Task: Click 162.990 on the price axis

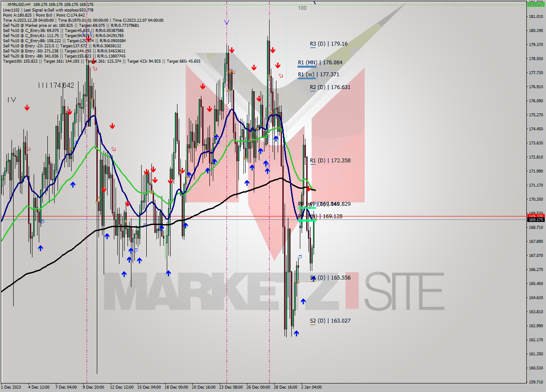Action: (535, 326)
